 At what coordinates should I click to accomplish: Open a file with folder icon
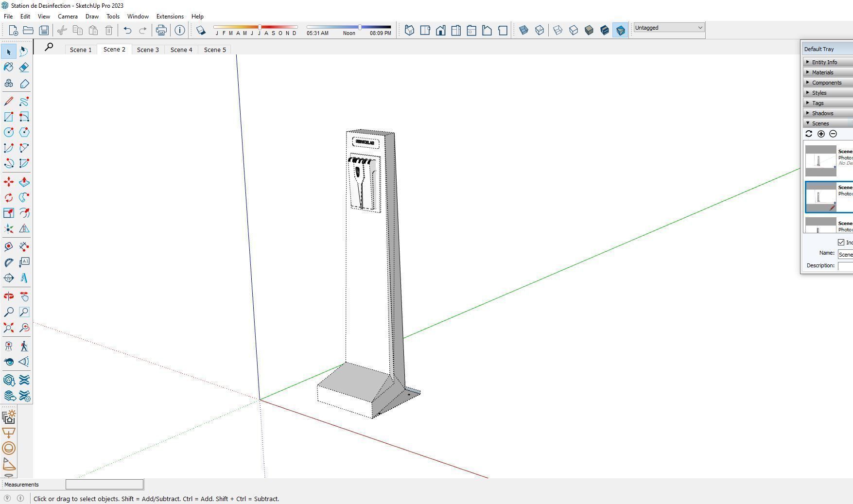[28, 31]
